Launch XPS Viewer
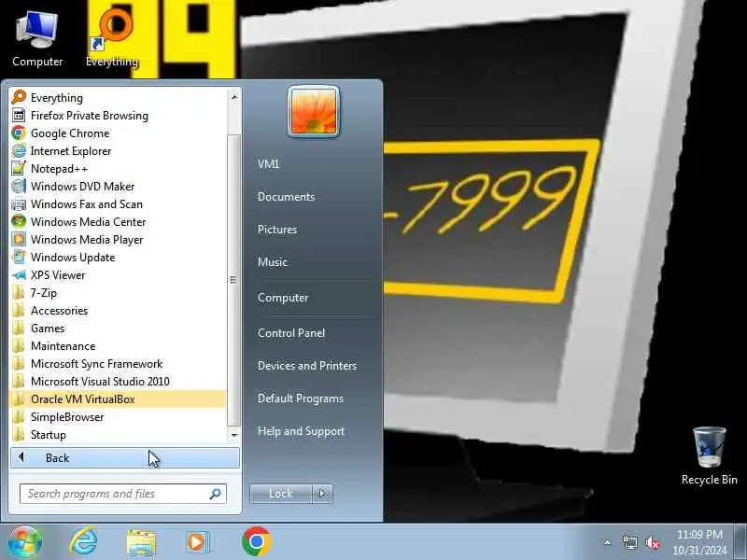Viewport: 747px width, 560px height. click(118, 274)
